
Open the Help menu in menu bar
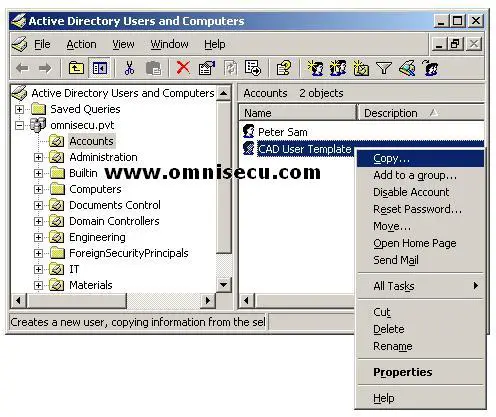tap(215, 44)
